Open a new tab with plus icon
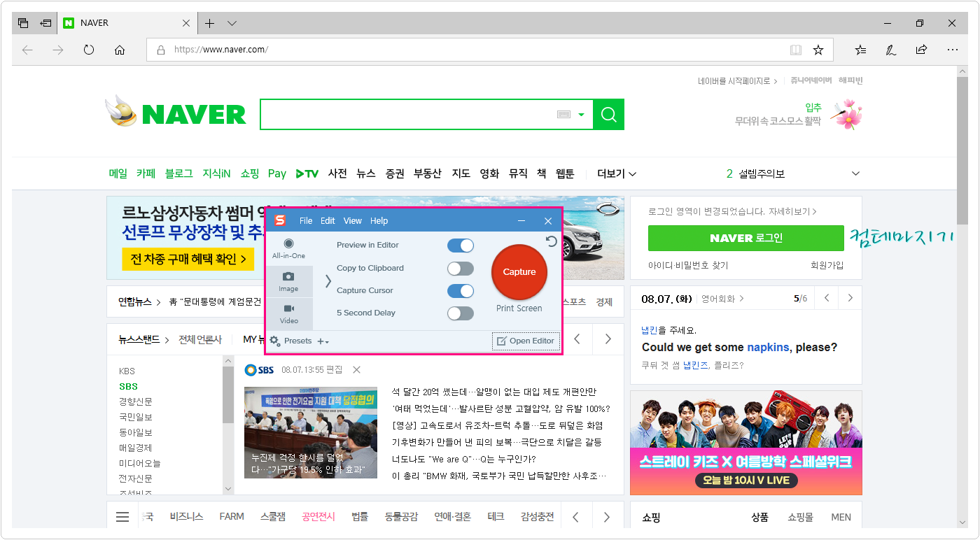The image size is (980, 540). [209, 23]
